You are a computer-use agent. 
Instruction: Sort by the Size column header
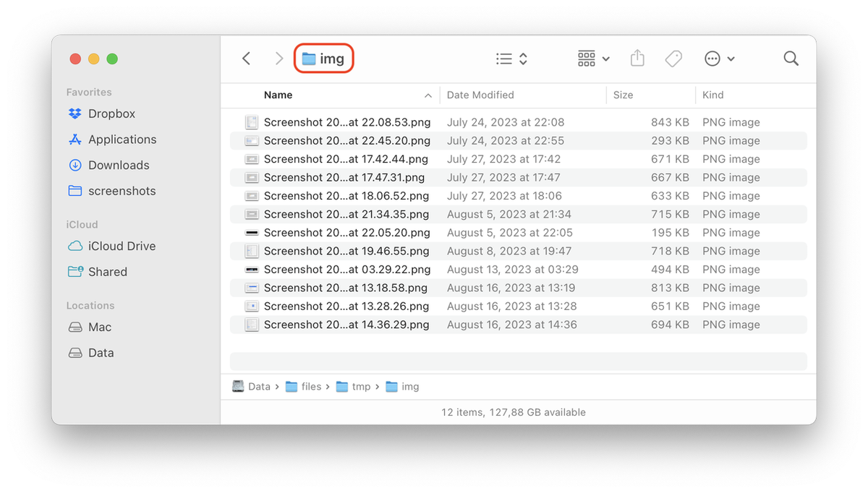(623, 95)
